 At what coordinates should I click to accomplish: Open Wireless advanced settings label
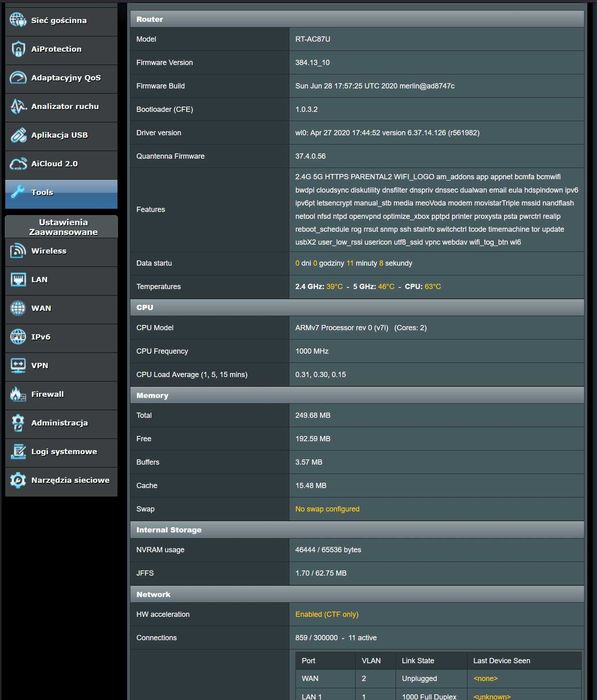click(49, 251)
